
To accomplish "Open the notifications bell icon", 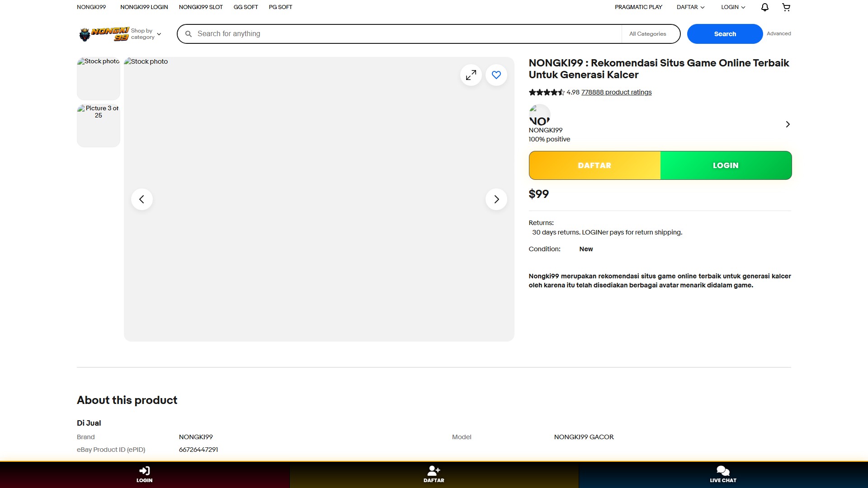I will coord(764,7).
